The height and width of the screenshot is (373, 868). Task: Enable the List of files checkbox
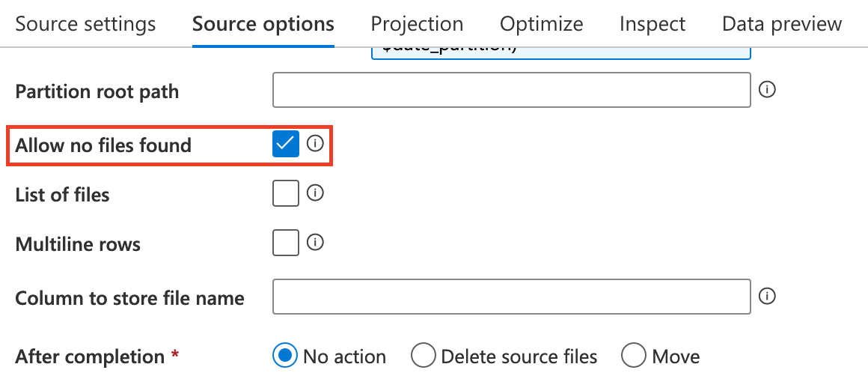pyautogui.click(x=286, y=194)
